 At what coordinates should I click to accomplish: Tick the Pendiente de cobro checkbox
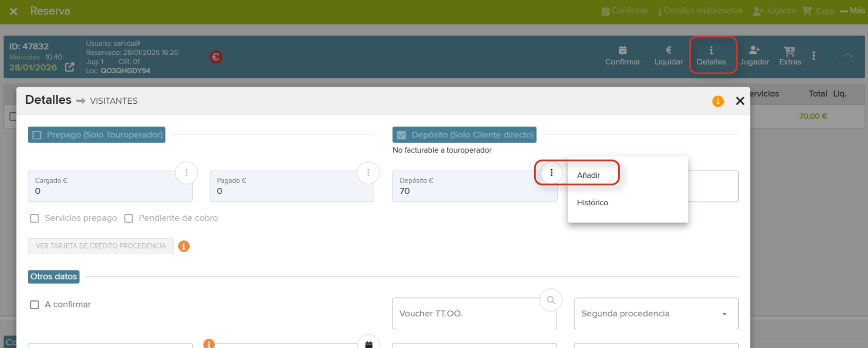point(129,218)
